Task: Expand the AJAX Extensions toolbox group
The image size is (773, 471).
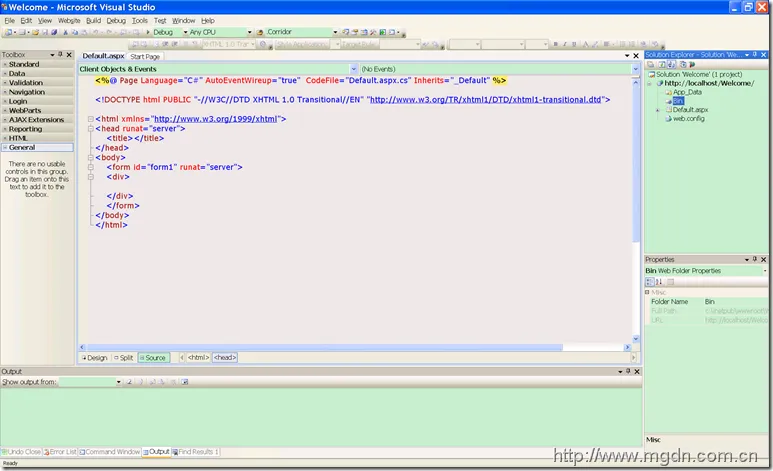Action: (37, 119)
